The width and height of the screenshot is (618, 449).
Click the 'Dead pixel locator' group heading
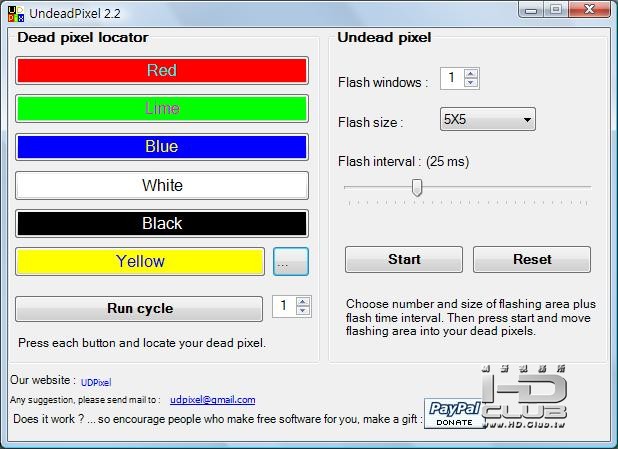83,37
